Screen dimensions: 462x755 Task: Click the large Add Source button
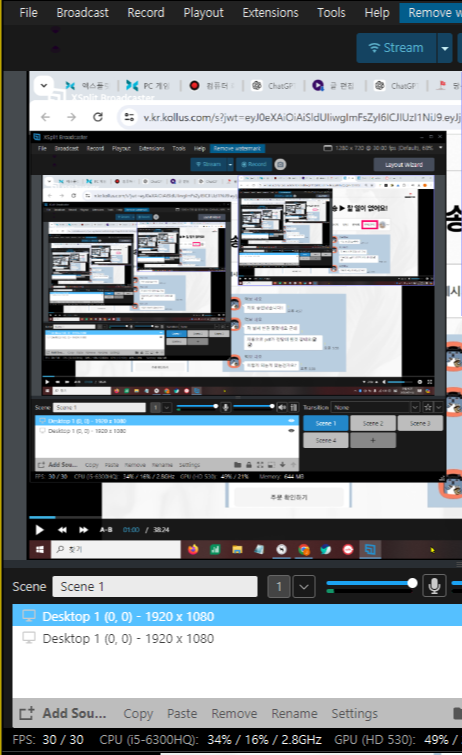(63, 713)
